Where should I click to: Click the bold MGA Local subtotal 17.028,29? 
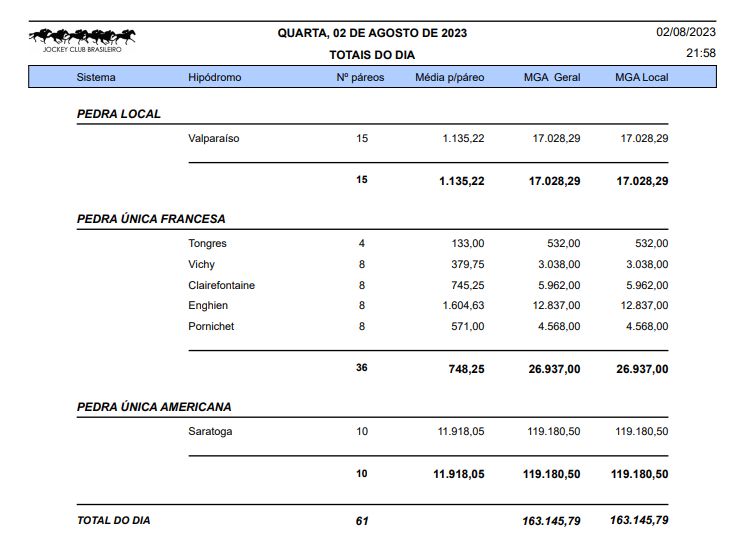pyautogui.click(x=642, y=181)
